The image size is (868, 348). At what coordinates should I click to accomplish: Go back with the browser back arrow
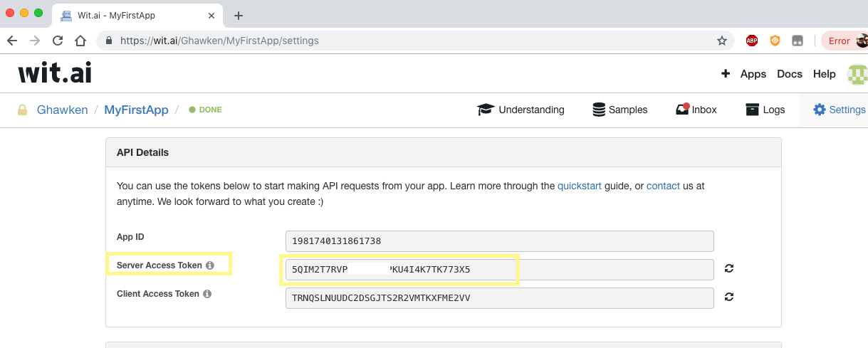[x=12, y=41]
